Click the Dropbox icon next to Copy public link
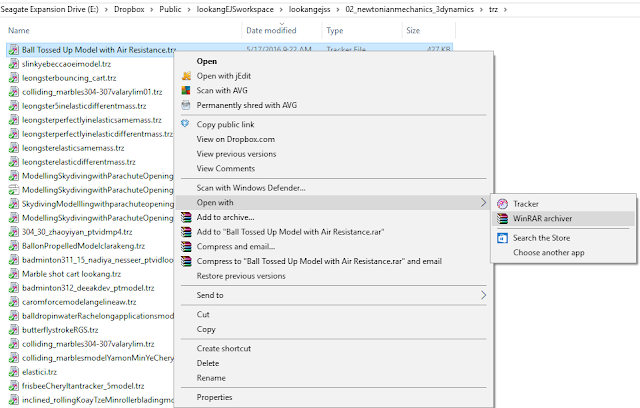This screenshot has height=408, width=640. click(185, 124)
